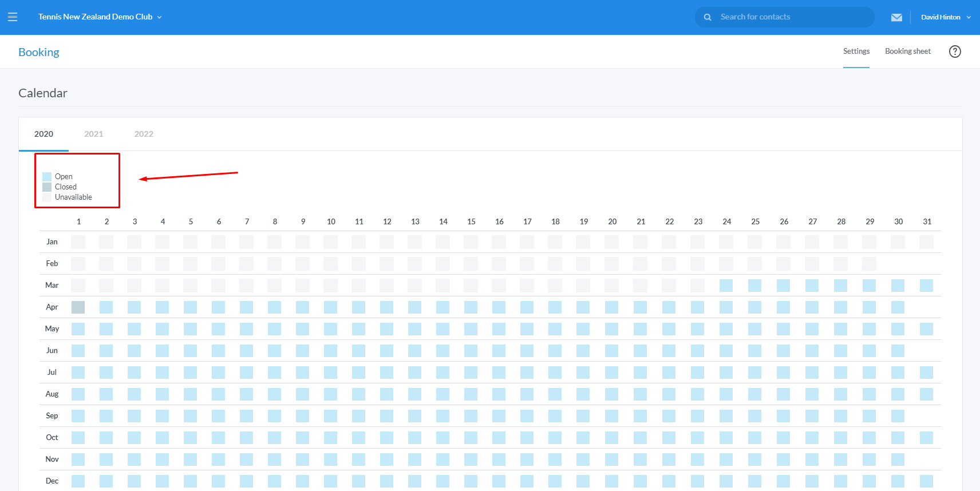
Task: Go to the Settings tab
Action: click(x=856, y=52)
